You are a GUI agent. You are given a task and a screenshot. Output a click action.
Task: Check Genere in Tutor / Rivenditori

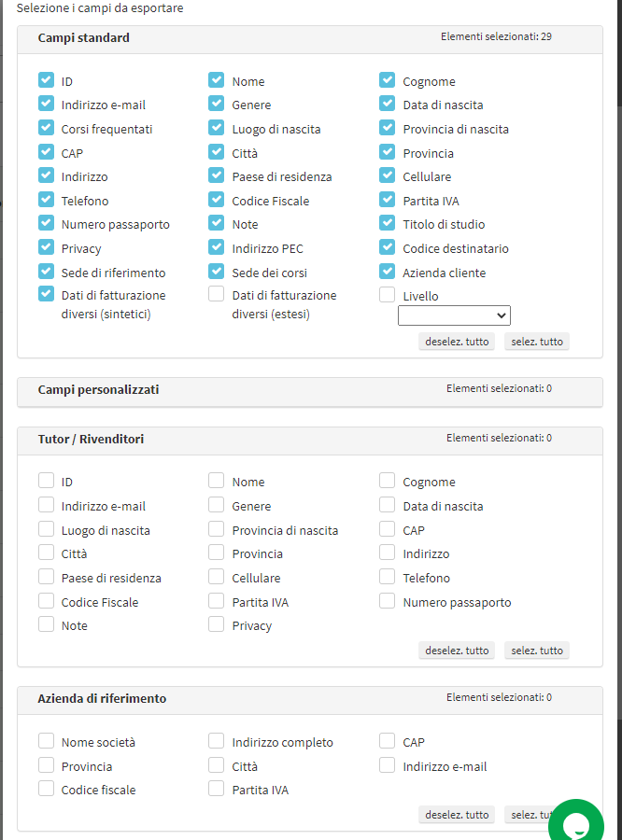[216, 505]
